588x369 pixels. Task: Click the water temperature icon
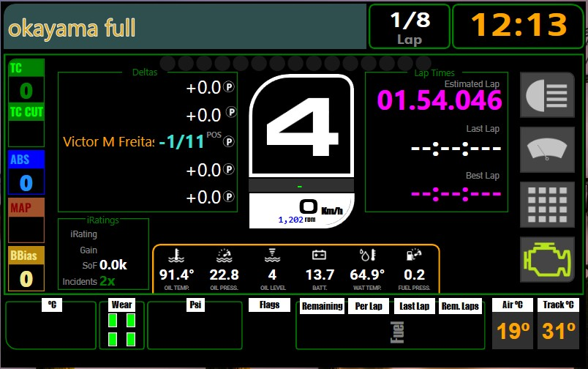click(x=367, y=256)
